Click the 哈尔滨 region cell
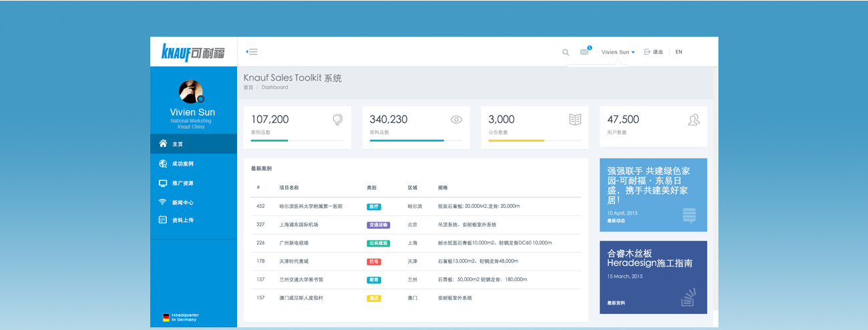 415,206
